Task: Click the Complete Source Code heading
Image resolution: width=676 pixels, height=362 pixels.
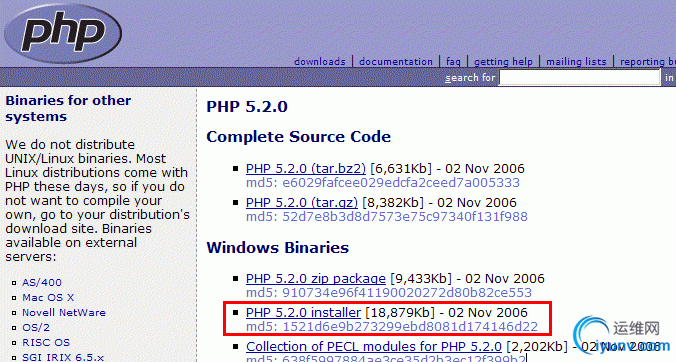Action: click(298, 137)
